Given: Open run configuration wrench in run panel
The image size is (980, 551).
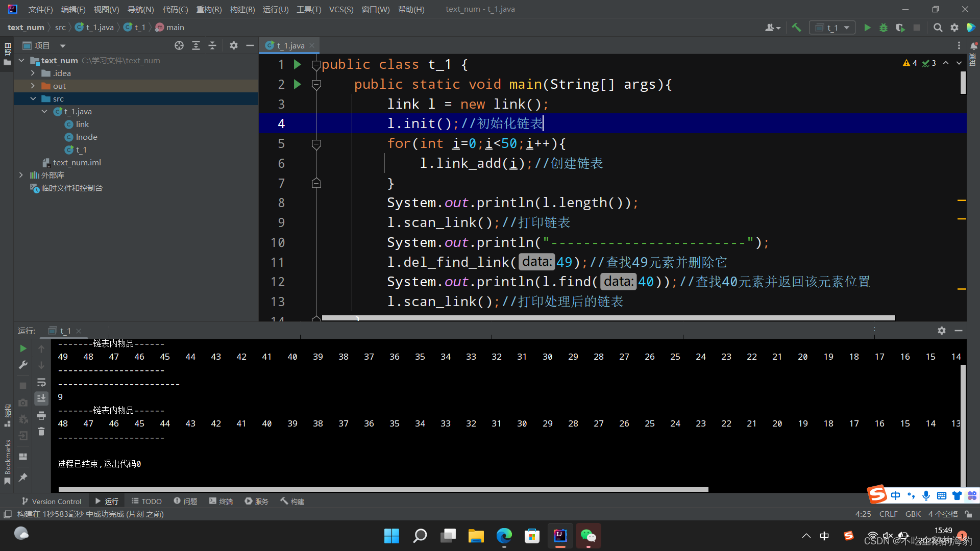Looking at the screenshot, I should 23,365.
